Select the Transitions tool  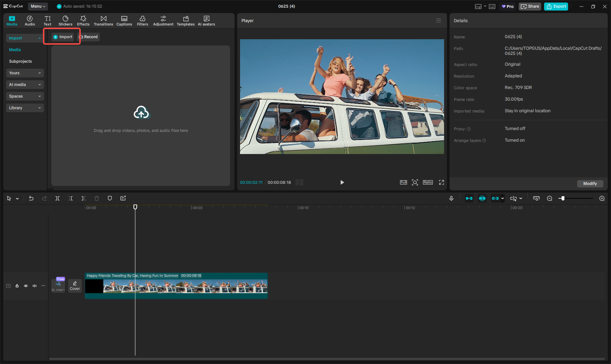(x=103, y=20)
